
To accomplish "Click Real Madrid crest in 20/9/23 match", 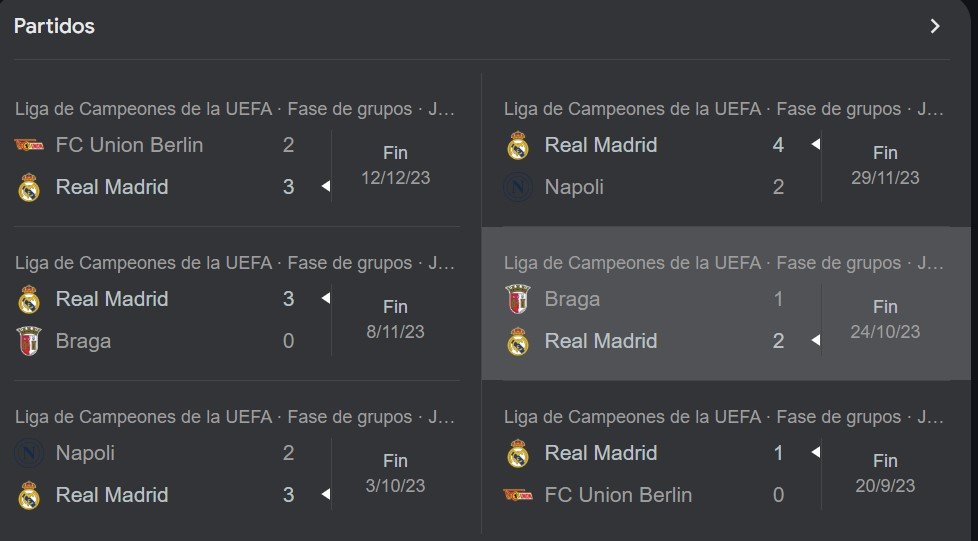I will (517, 454).
